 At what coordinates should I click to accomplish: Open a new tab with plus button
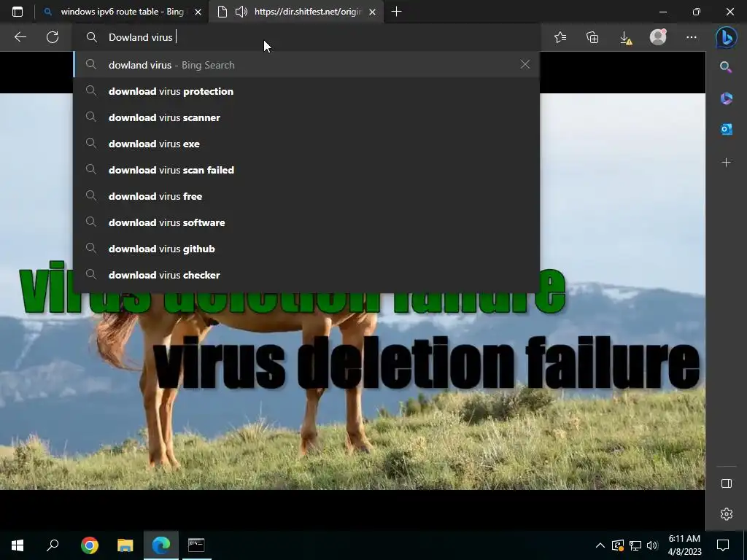tap(396, 12)
